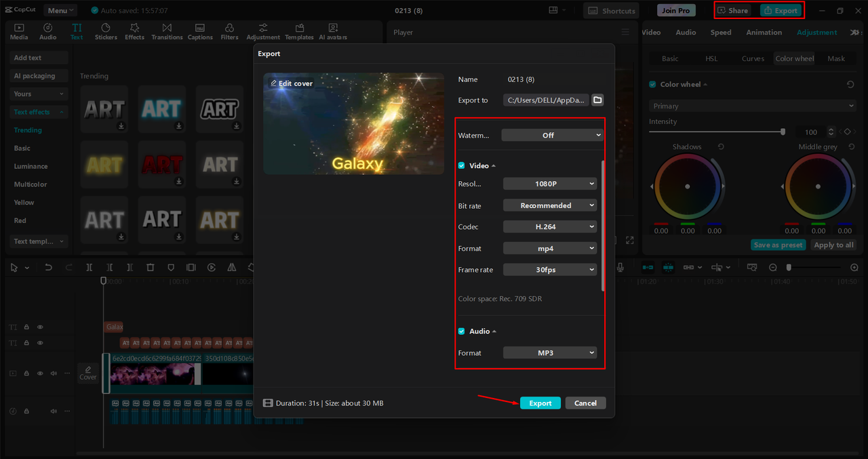Open the audio Format dropdown showing MP3
868x459 pixels.
550,353
